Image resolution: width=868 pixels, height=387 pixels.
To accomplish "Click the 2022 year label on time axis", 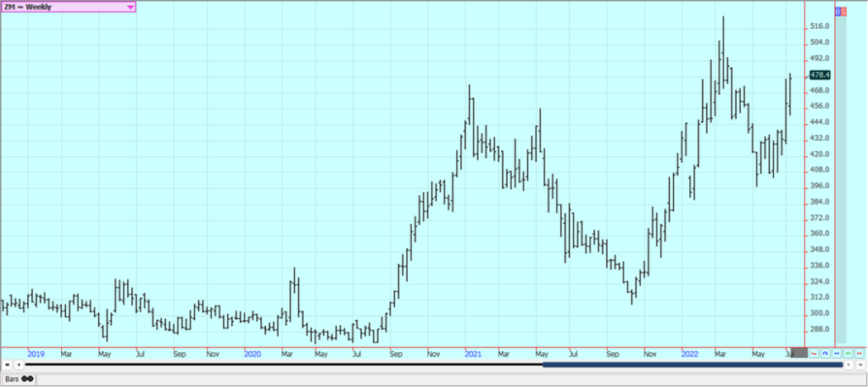I will click(x=690, y=353).
